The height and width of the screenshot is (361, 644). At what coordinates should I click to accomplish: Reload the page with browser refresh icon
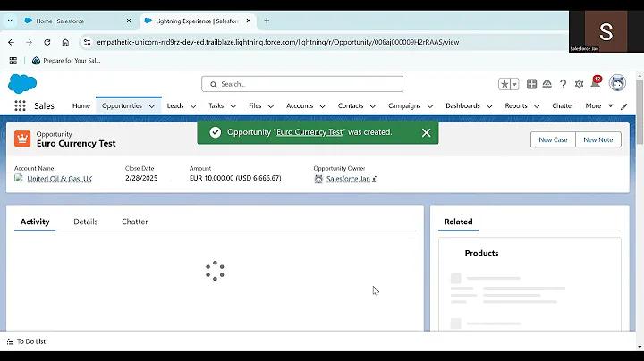47,42
